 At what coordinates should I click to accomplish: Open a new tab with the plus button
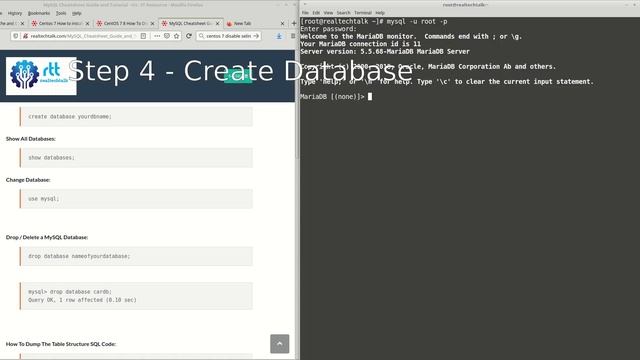tap(293, 23)
